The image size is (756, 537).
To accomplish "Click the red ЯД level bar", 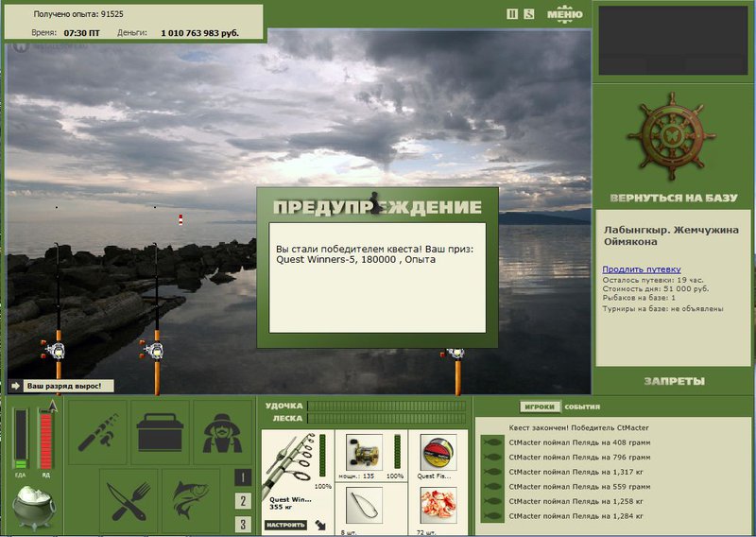I will (x=45, y=441).
